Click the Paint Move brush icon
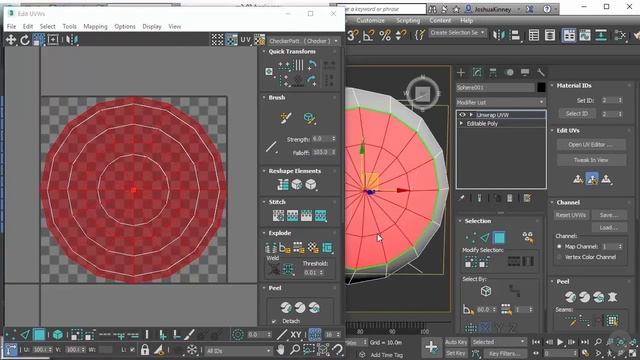The height and width of the screenshot is (360, 640). click(286, 118)
